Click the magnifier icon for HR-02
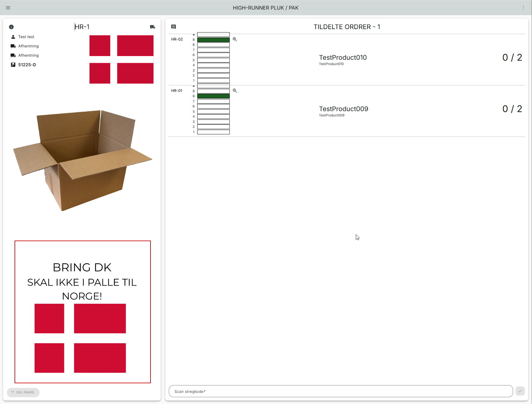532x404 pixels. [235, 39]
